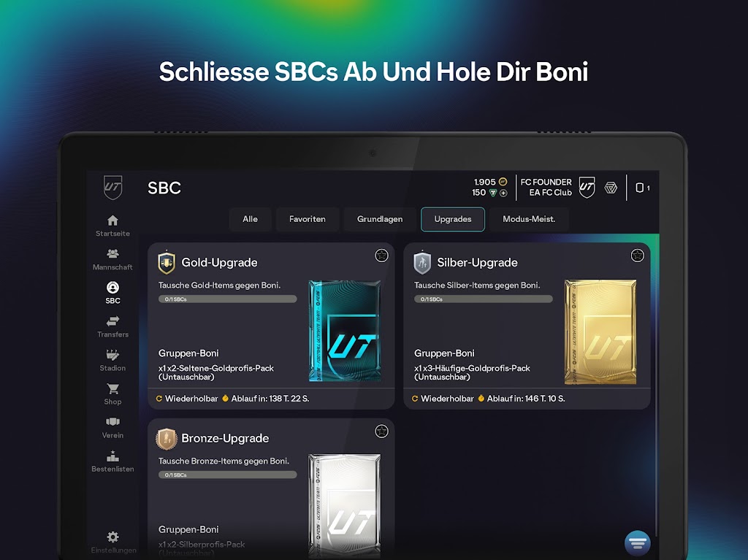The image size is (748, 560).
Task: Click the Bronze-Upgrade 0/1 SBCs progress bar
Action: coord(228,475)
